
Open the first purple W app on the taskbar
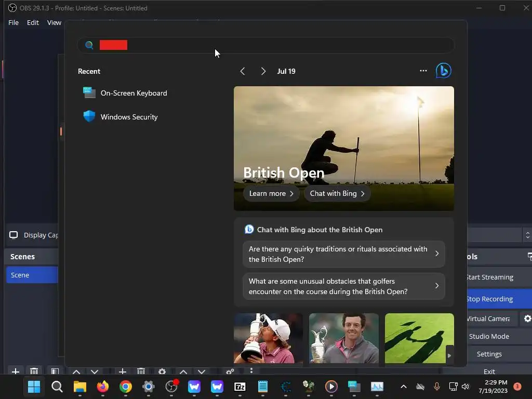click(x=194, y=387)
